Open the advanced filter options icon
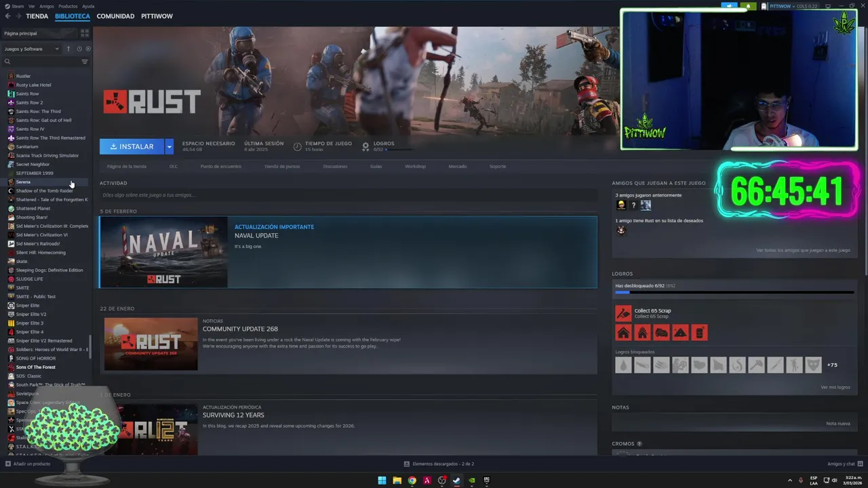Screen dimensions: 868x488 85,62
